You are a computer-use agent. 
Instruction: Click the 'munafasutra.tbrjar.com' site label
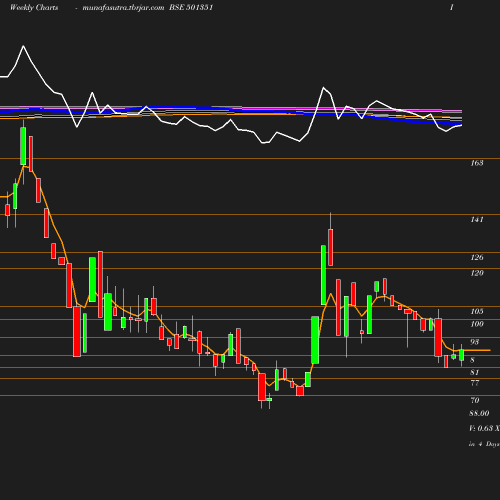(x=123, y=7)
